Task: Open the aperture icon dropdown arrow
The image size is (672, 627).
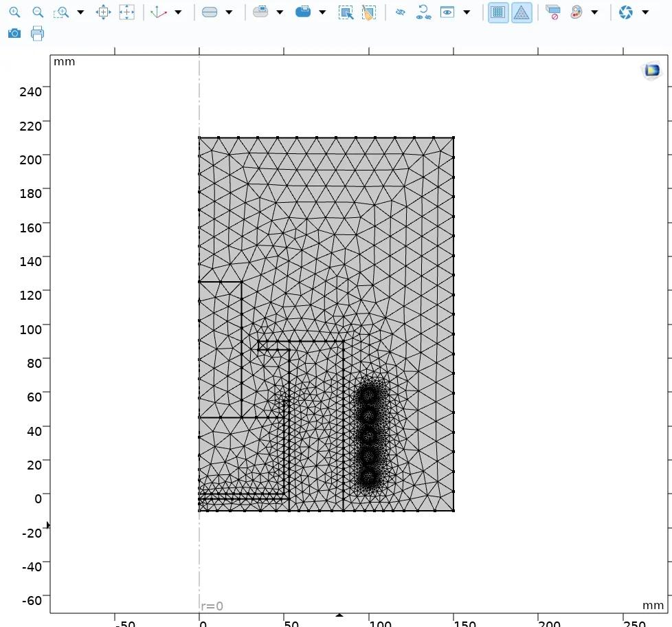Action: [x=645, y=12]
